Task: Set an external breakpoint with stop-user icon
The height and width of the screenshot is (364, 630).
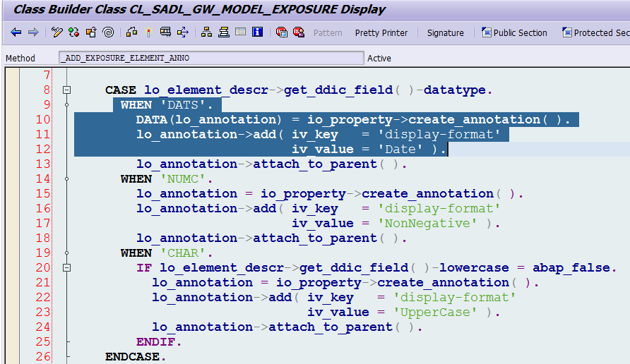Action: (x=299, y=32)
